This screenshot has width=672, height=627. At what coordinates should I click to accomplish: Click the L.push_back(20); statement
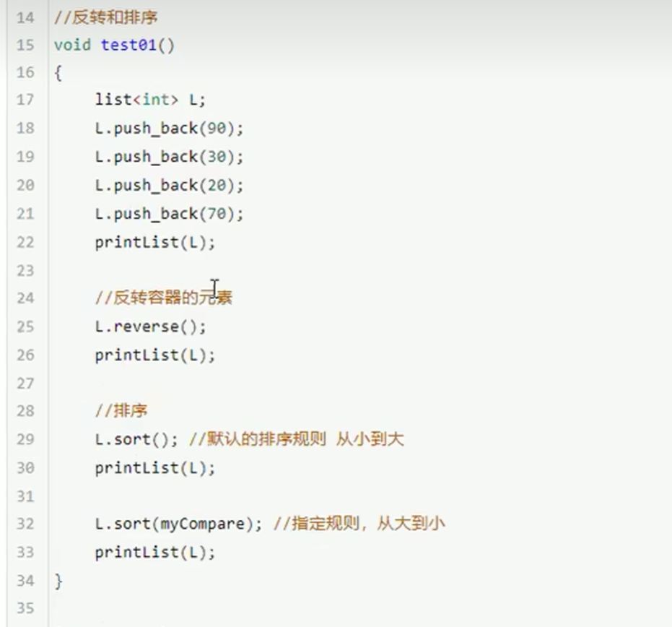(x=170, y=185)
